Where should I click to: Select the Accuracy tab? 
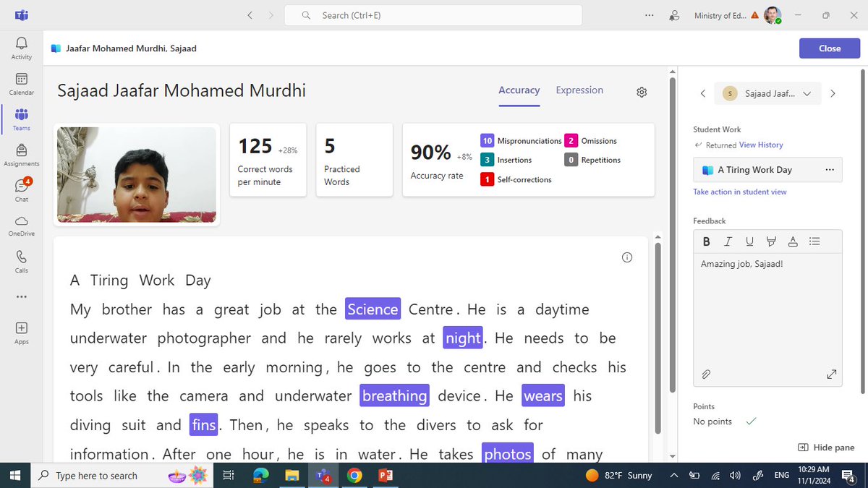point(519,90)
